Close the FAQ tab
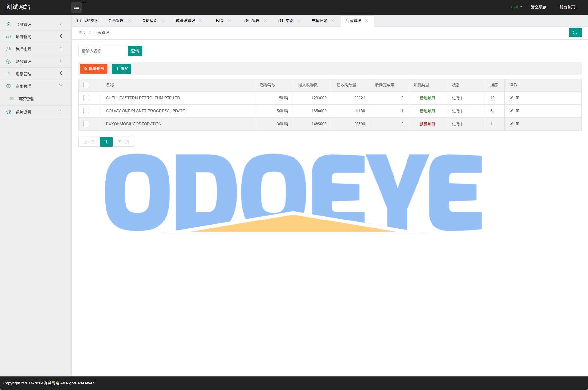 229,20
